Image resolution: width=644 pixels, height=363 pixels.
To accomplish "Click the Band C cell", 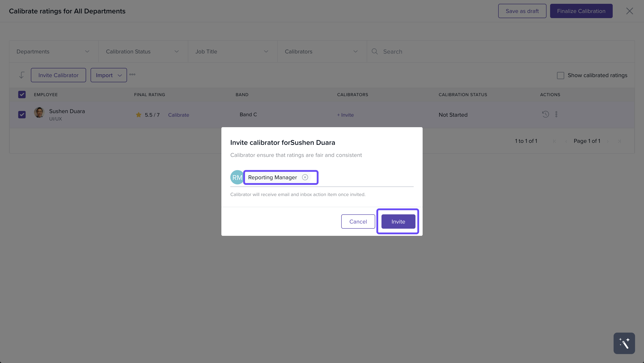I will click(248, 114).
